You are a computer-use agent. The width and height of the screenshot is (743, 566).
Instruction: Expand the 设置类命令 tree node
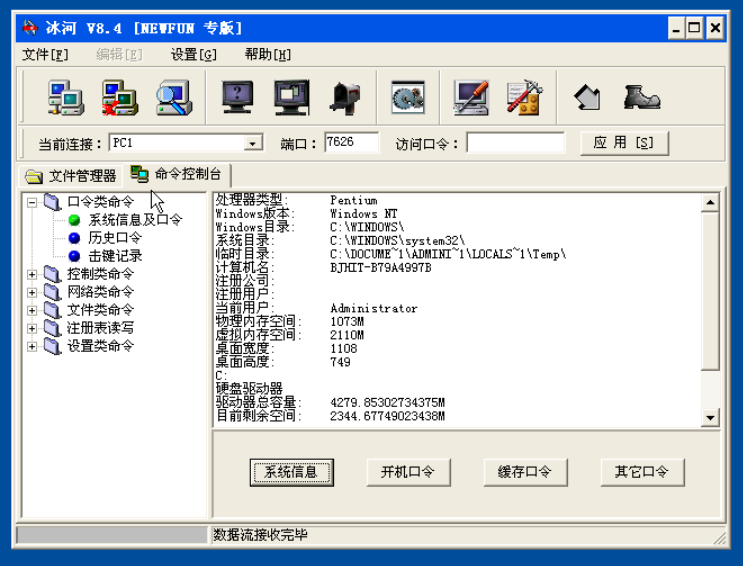[x=32, y=347]
